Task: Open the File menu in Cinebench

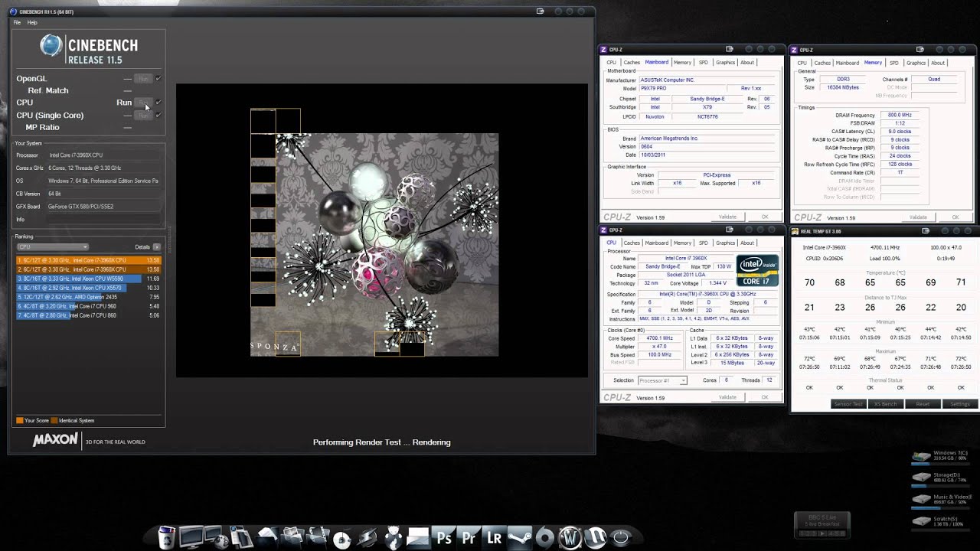Action: [x=18, y=22]
